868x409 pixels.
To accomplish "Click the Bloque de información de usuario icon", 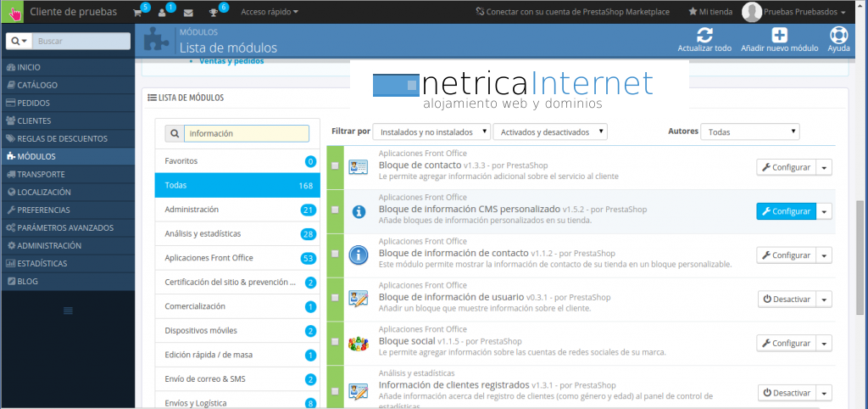I will tap(359, 299).
